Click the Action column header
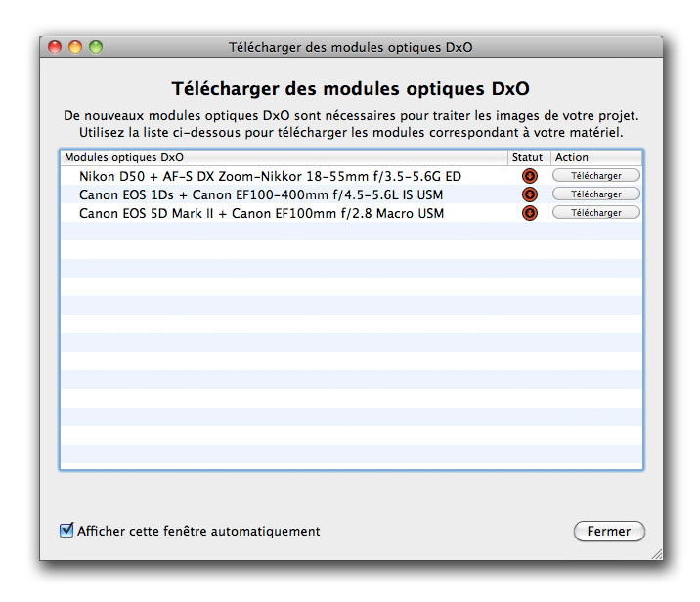Image resolution: width=700 pixels, height=602 pixels. 596,157
